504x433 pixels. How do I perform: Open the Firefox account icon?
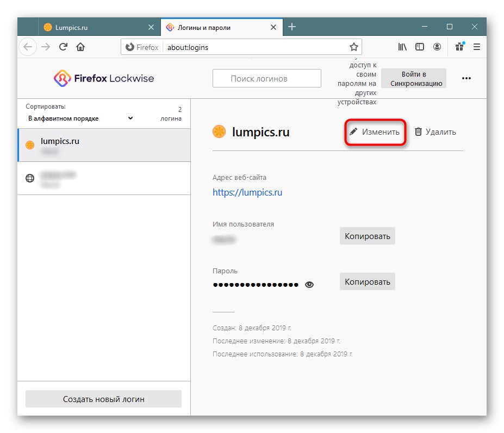point(437,47)
